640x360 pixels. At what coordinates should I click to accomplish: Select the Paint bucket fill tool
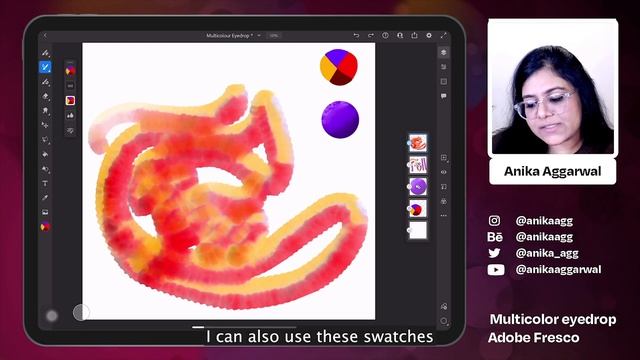click(45, 154)
